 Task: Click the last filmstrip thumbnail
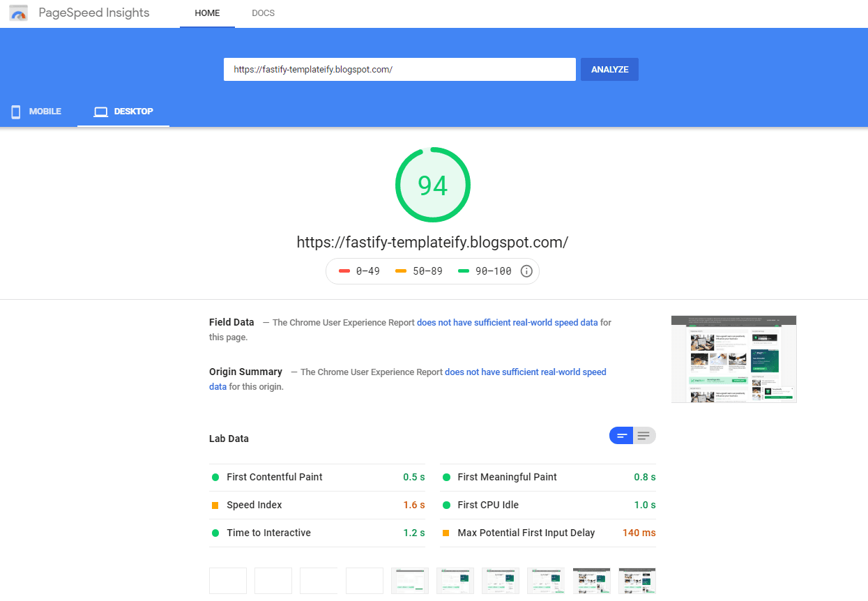click(637, 581)
